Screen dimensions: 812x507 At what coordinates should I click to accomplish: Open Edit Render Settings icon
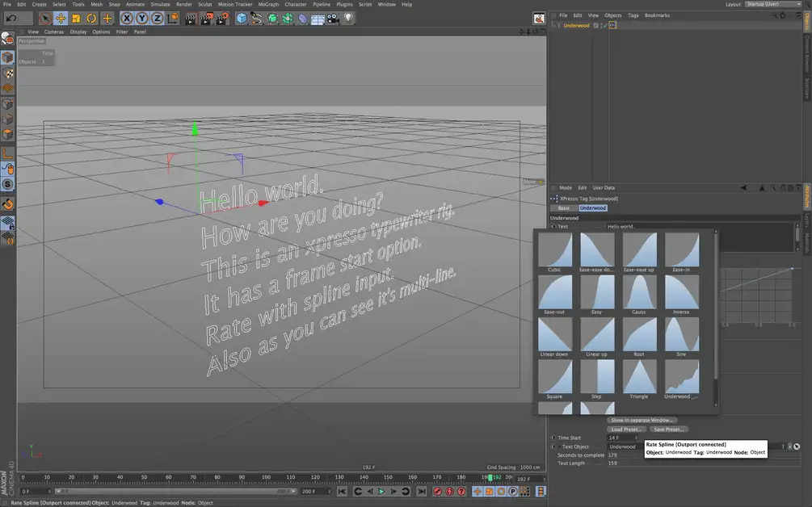click(x=222, y=19)
